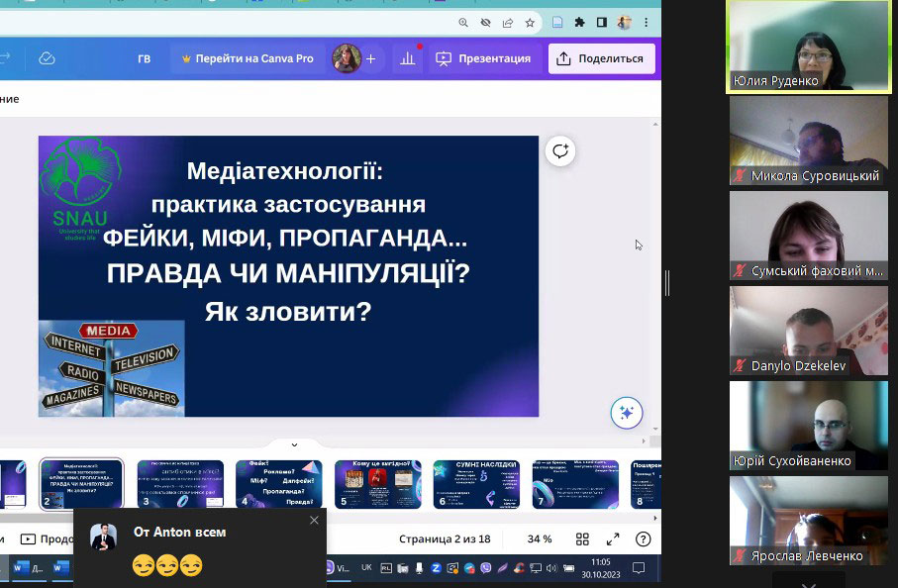The width and height of the screenshot is (898, 588).
Task: Select slide 6 Сумні наслідки thumbnail
Action: click(x=476, y=484)
